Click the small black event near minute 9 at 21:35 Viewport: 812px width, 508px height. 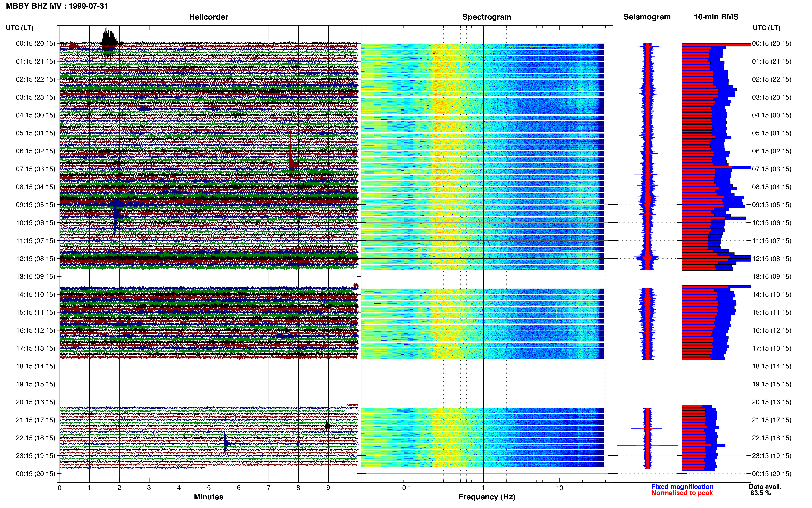[327, 426]
